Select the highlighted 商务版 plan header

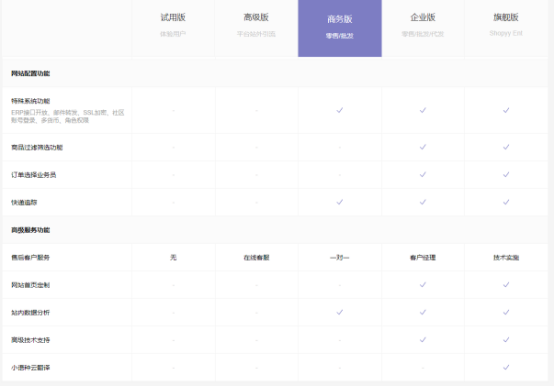(340, 28)
